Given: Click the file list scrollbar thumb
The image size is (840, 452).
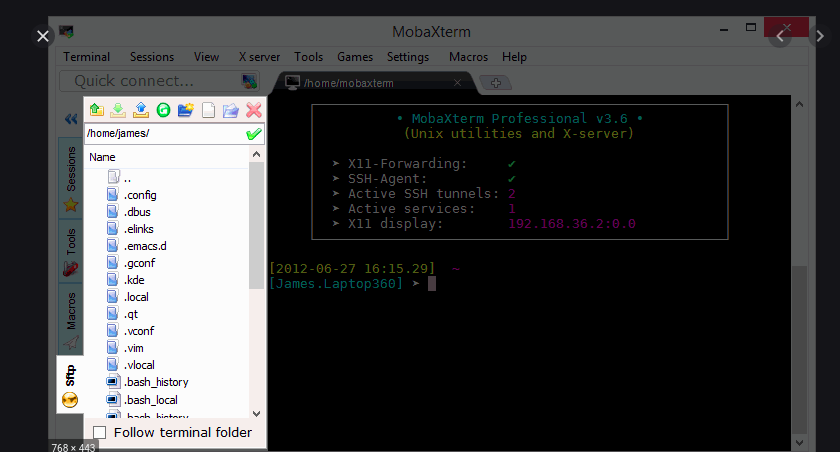Looking at the screenshot, I should click(256, 225).
